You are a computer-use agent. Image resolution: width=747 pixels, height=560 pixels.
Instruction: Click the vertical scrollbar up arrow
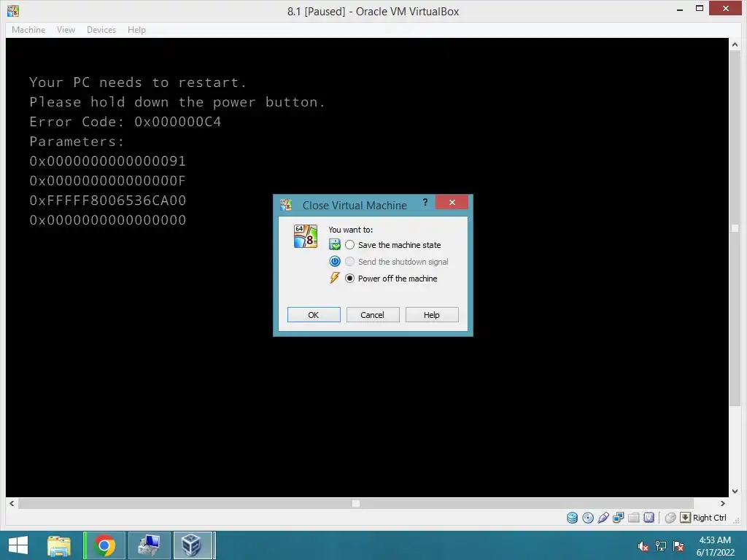pos(735,44)
